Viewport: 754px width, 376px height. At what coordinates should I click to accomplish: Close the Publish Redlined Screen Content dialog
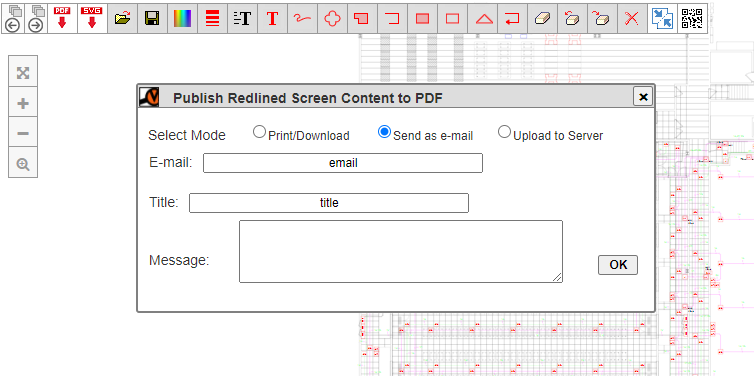(x=643, y=97)
